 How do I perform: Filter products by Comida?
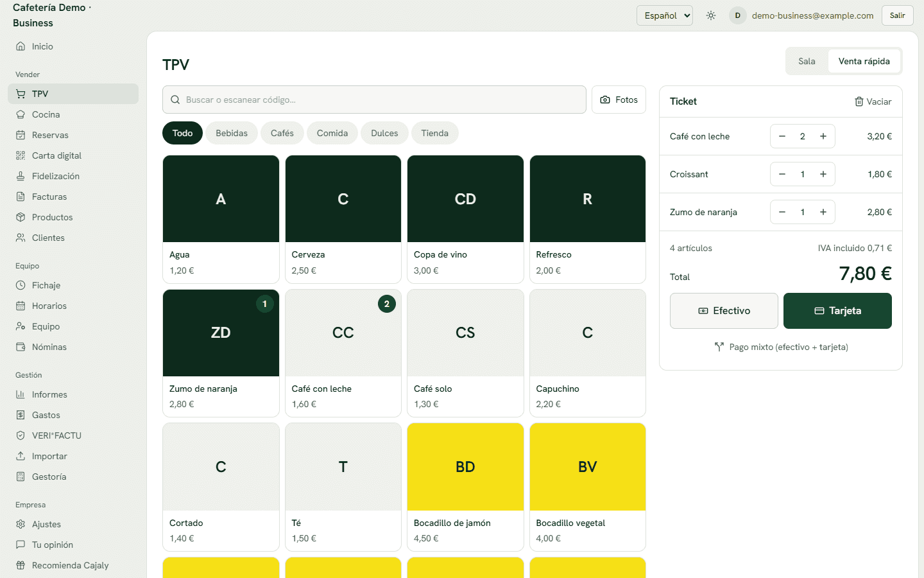[x=332, y=133]
